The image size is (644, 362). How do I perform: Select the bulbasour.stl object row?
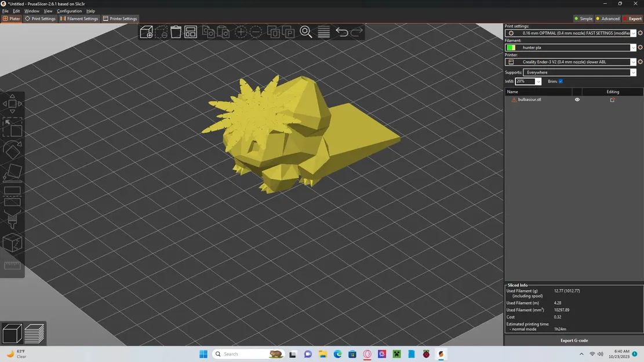tap(574, 100)
